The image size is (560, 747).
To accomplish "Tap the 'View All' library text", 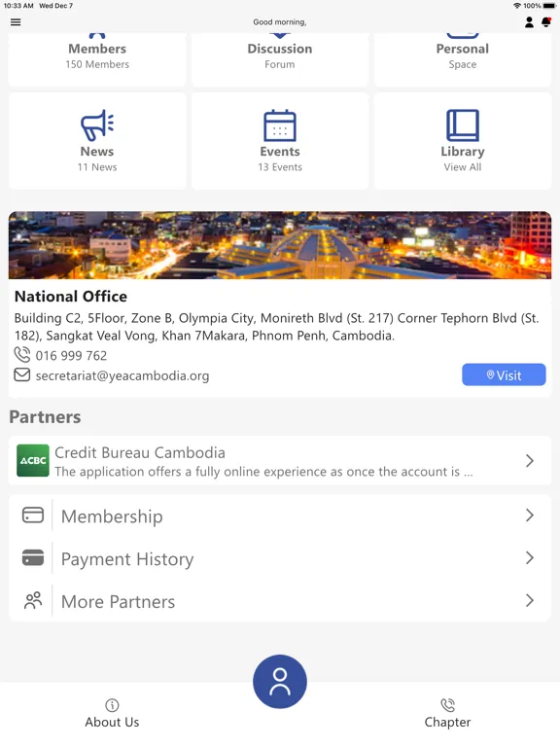I will coord(463,167).
